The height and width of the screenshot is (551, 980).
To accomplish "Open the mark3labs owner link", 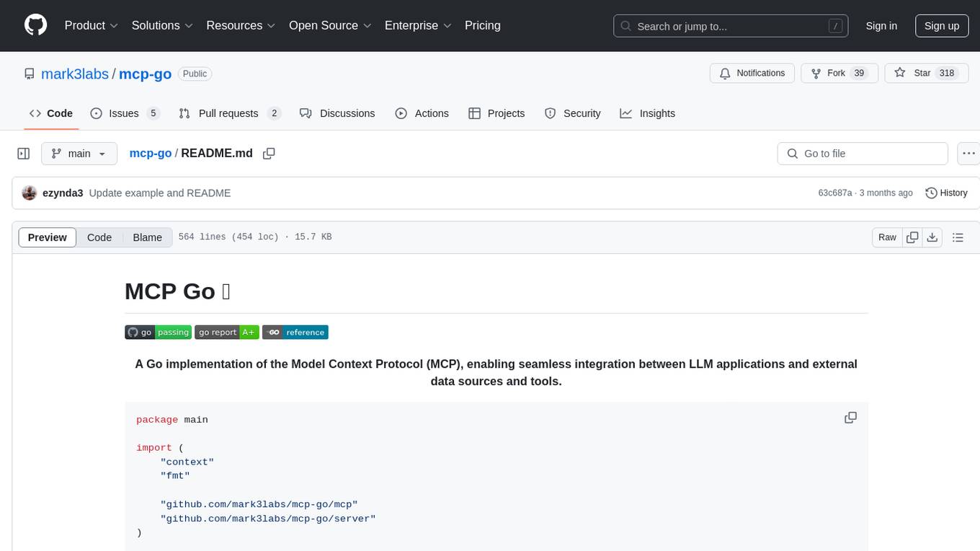I will 75,74.
